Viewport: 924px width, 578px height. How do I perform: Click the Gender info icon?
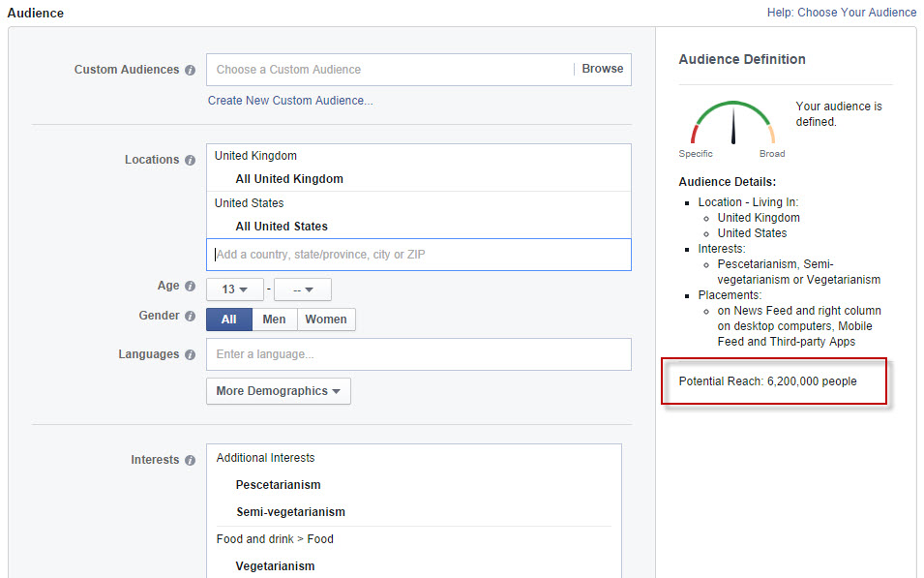(x=190, y=317)
